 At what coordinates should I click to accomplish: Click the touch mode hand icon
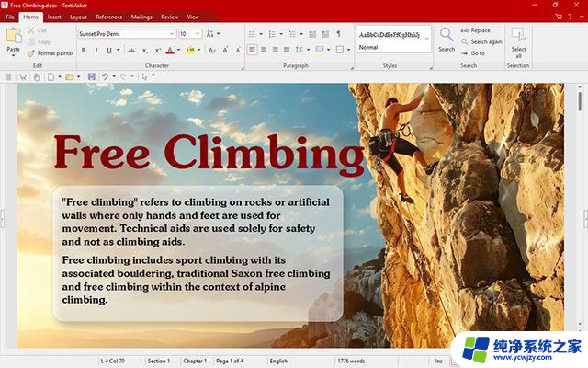pyautogui.click(x=37, y=77)
